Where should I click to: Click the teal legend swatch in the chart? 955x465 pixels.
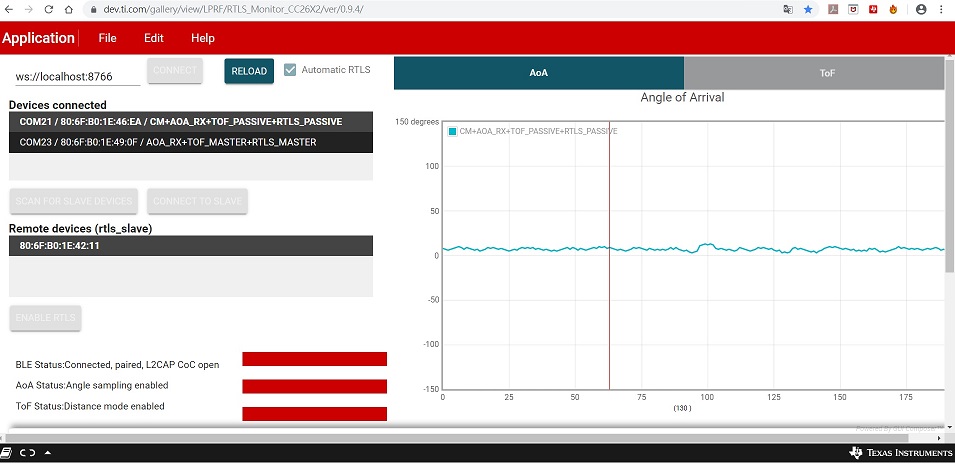(x=453, y=131)
